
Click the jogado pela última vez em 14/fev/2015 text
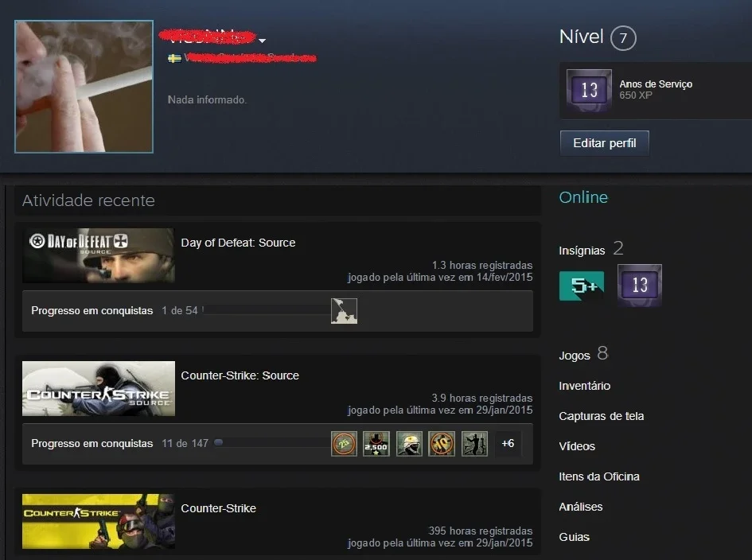coord(440,277)
